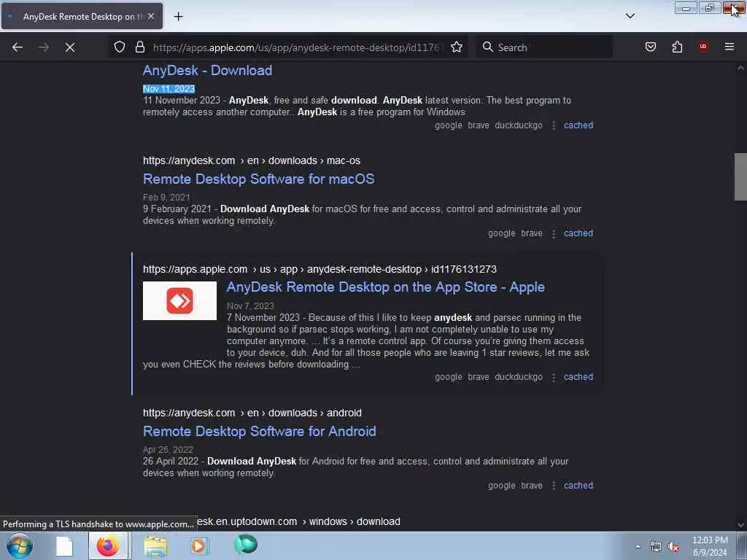
Task: Focus the Search box in toolbar
Action: [544, 47]
